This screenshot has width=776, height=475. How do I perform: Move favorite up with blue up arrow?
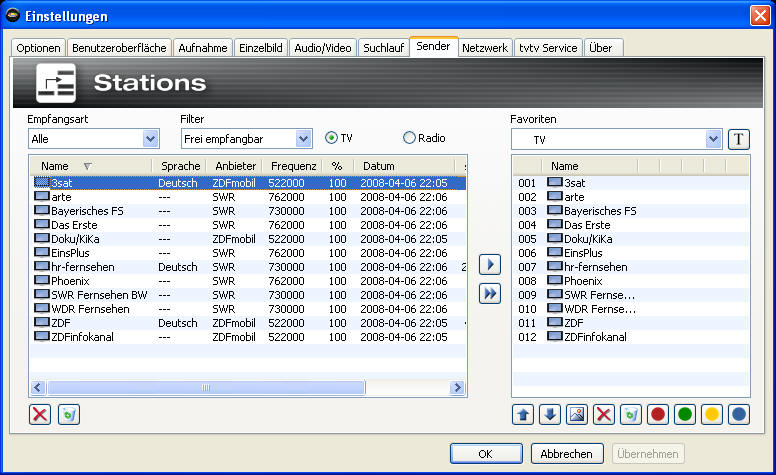point(523,415)
